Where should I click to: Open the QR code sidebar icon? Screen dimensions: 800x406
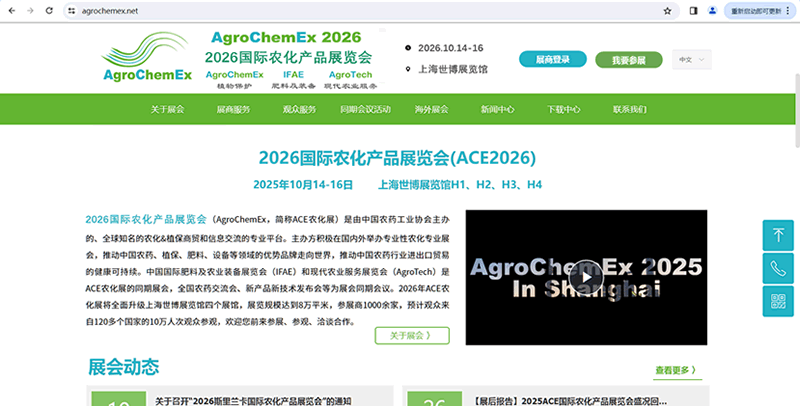point(778,298)
